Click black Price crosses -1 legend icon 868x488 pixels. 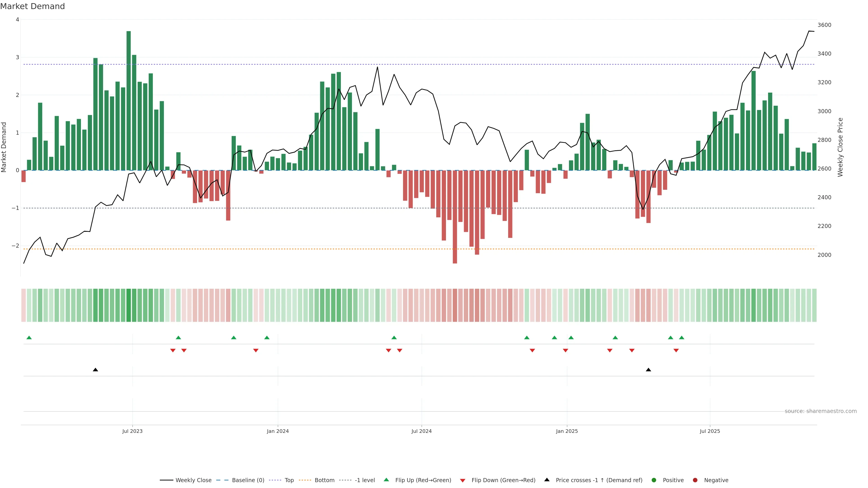[547, 480]
